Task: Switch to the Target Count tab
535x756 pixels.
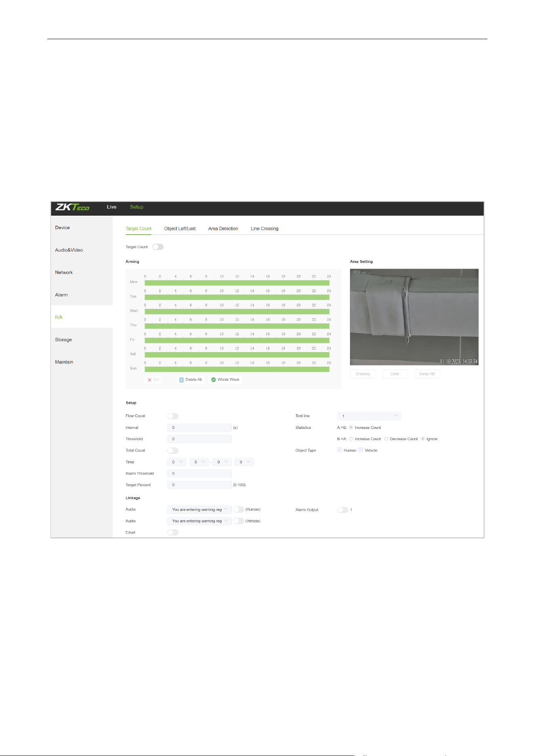Action: [x=139, y=229]
